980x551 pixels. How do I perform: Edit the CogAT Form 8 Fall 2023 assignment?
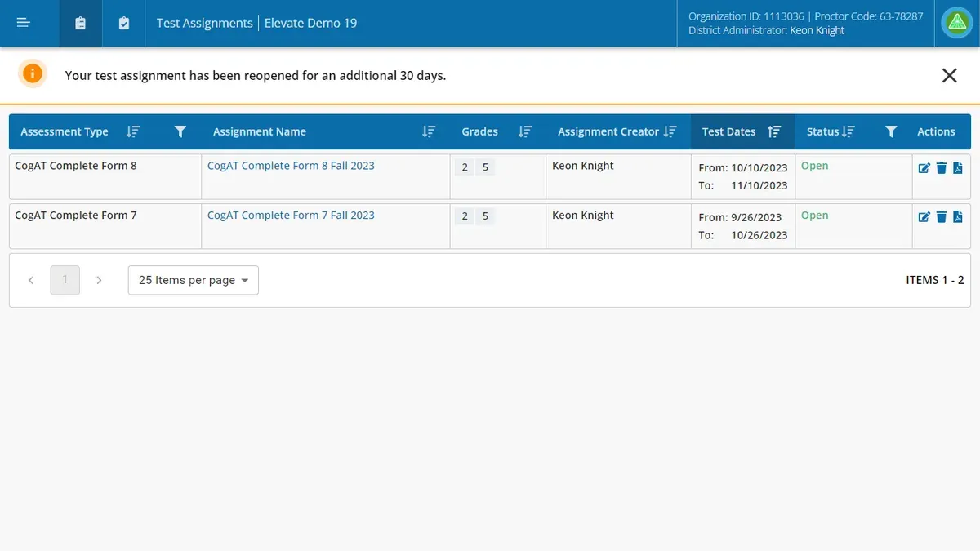pyautogui.click(x=924, y=168)
